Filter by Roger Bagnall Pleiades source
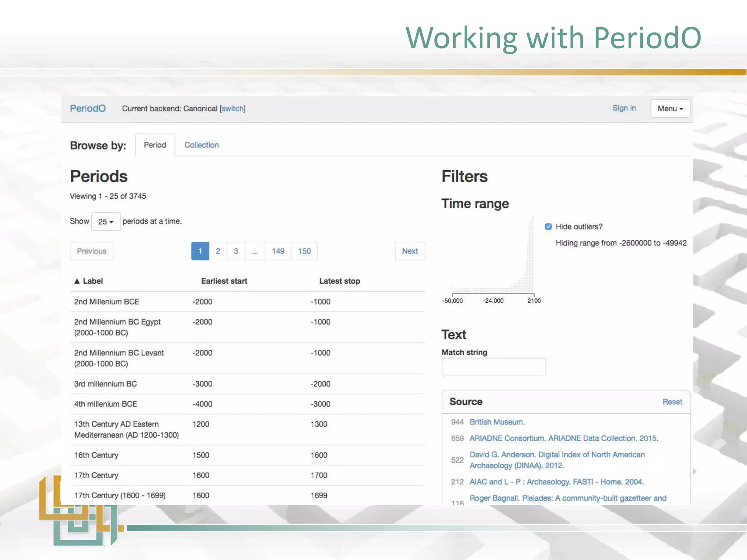This screenshot has width=747, height=560. point(568,498)
